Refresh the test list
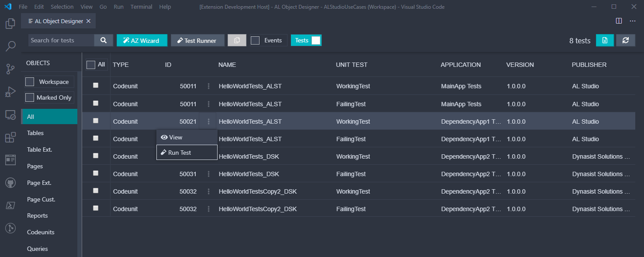The height and width of the screenshot is (257, 644). (x=626, y=40)
